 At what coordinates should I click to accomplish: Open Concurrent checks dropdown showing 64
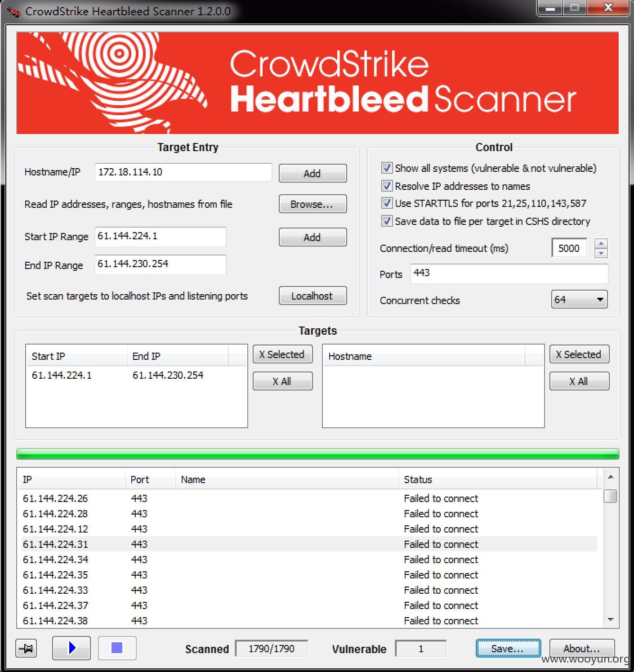(579, 300)
